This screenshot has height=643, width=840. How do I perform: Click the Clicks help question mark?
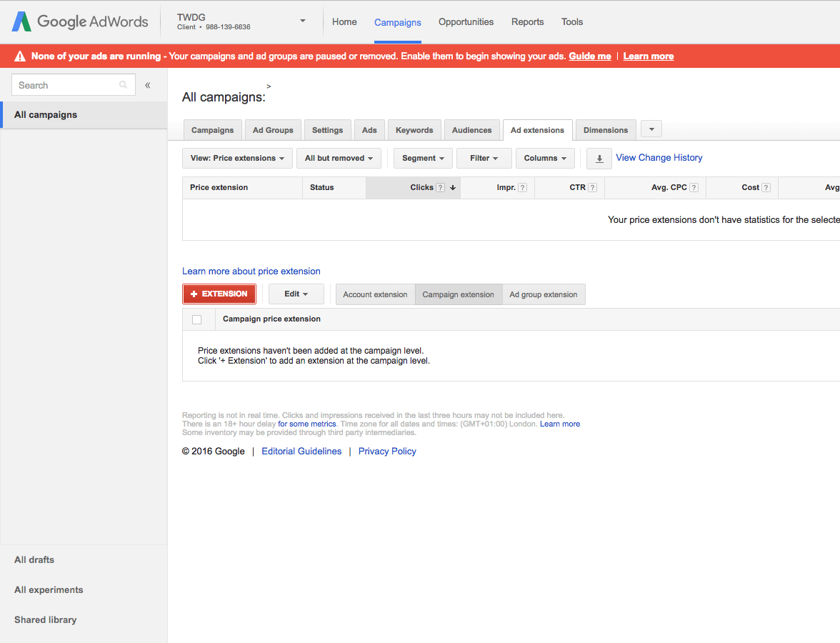click(440, 187)
